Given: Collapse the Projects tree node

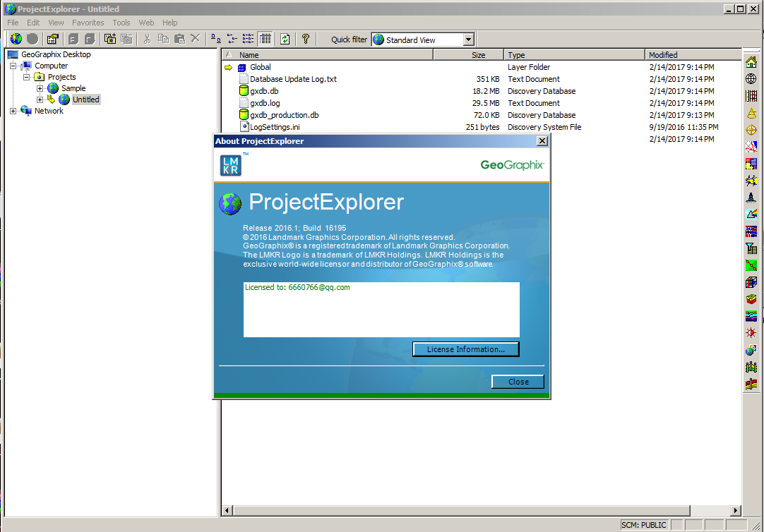Looking at the screenshot, I should coord(26,77).
